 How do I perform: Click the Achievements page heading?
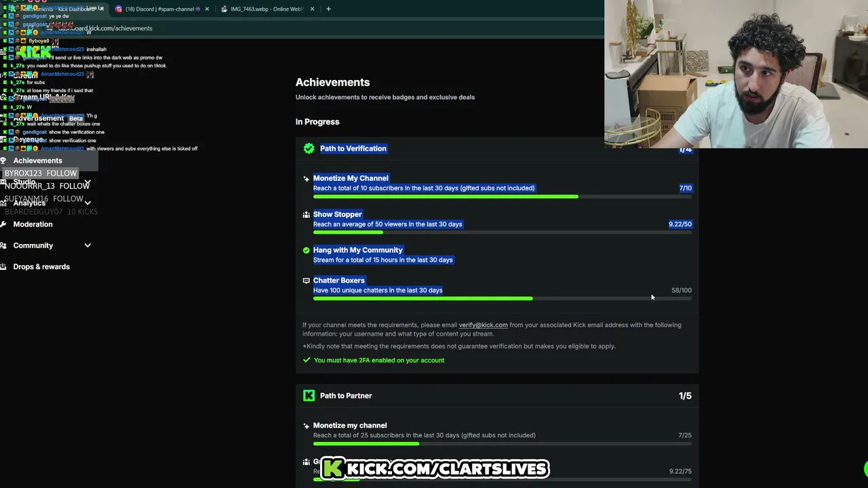click(333, 82)
